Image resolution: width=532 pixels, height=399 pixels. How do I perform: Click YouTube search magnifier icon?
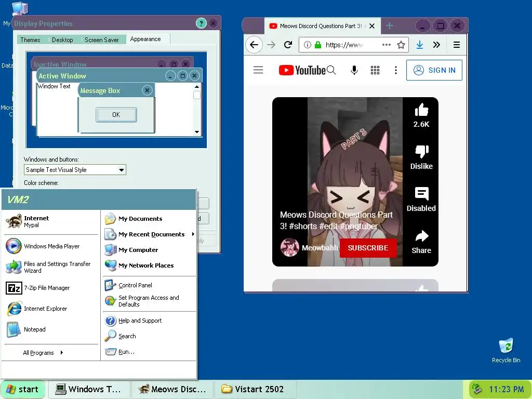tap(331, 70)
